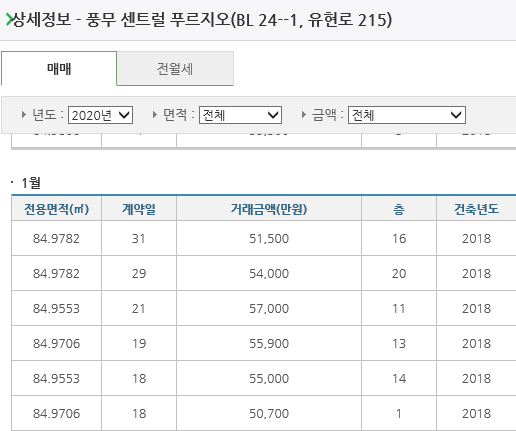Open the 금액 dropdown showing 전체

(x=407, y=115)
